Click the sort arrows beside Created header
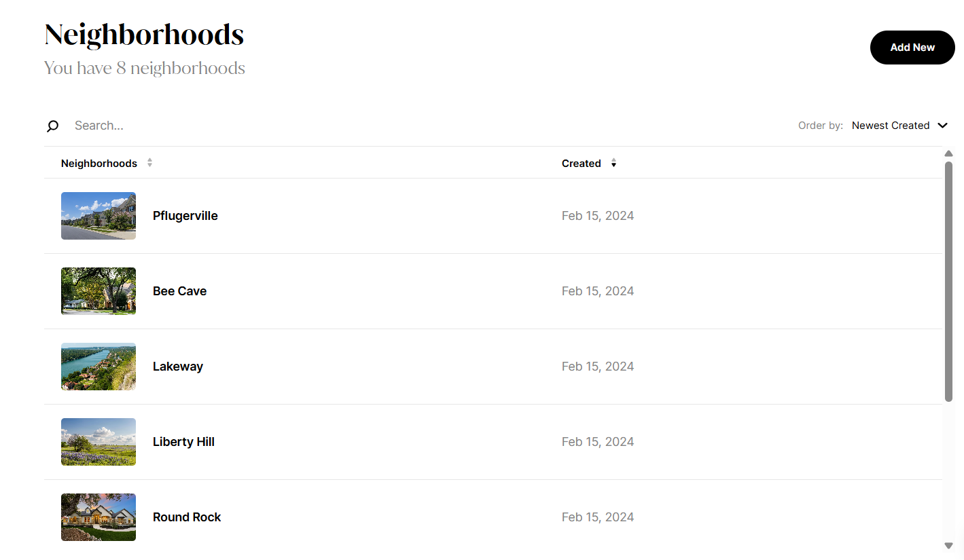Viewport: 964px width, 560px height. 613,163
